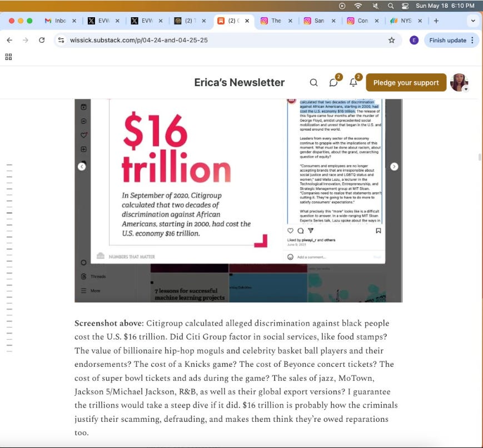Search Erica's Newsletter with magnifier icon
The height and width of the screenshot is (448, 483).
[x=313, y=83]
